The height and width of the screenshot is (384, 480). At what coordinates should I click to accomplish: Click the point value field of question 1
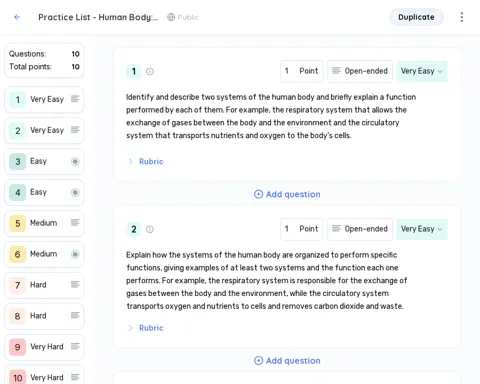[302, 71]
